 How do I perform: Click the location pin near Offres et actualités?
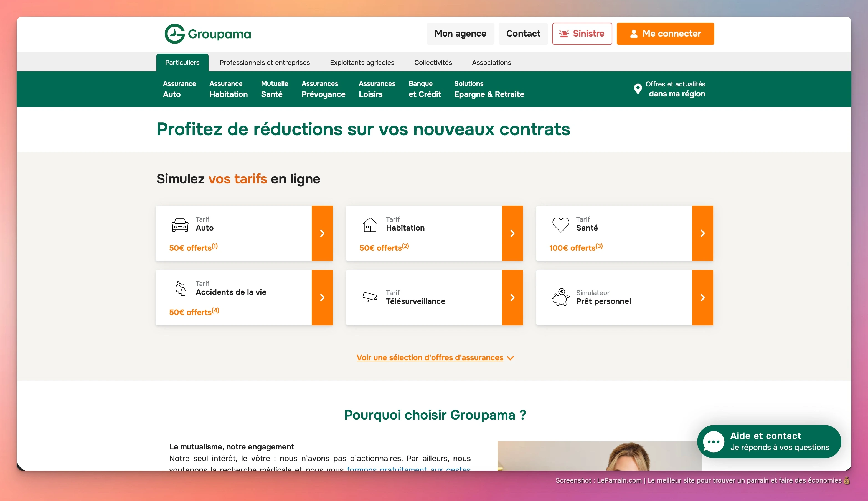(639, 88)
